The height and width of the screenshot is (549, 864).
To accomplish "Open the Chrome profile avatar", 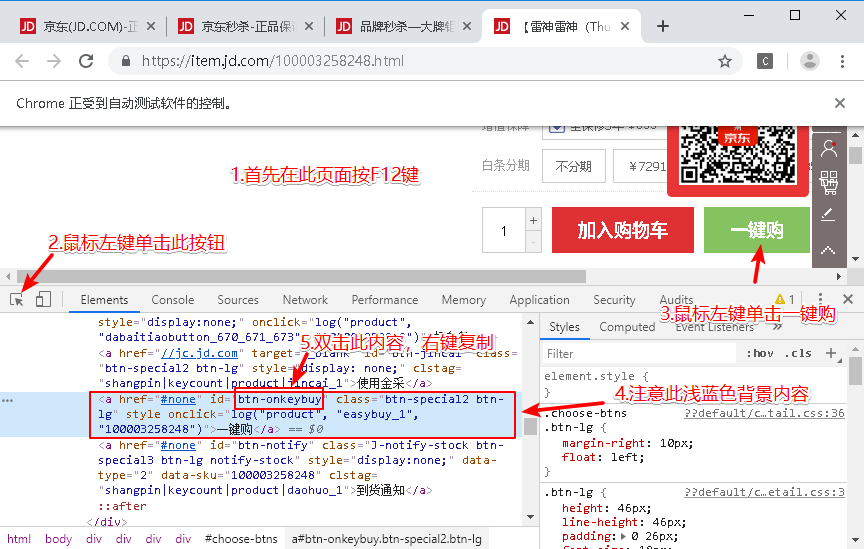I will tap(809, 61).
